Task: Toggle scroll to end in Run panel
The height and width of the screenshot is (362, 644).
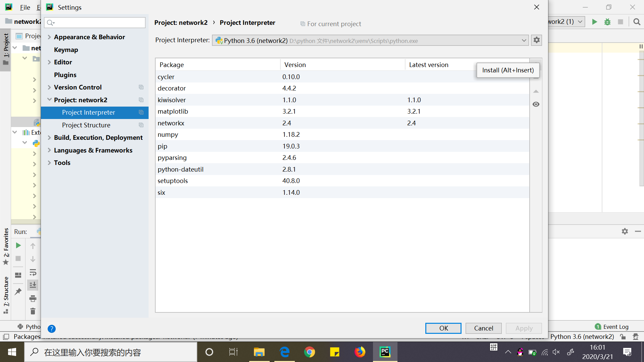Action: pos(33,285)
